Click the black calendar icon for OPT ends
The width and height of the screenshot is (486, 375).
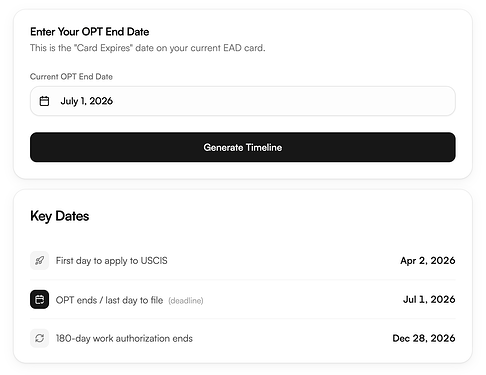click(39, 299)
